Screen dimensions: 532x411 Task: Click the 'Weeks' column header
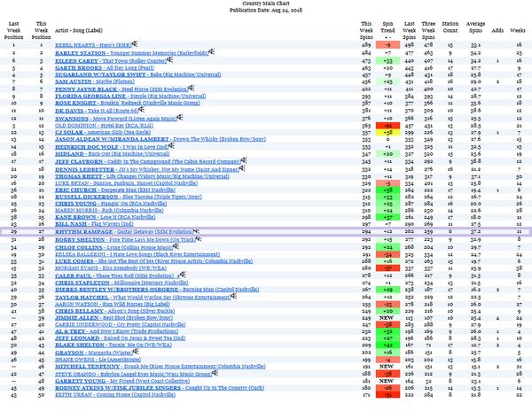(x=518, y=30)
